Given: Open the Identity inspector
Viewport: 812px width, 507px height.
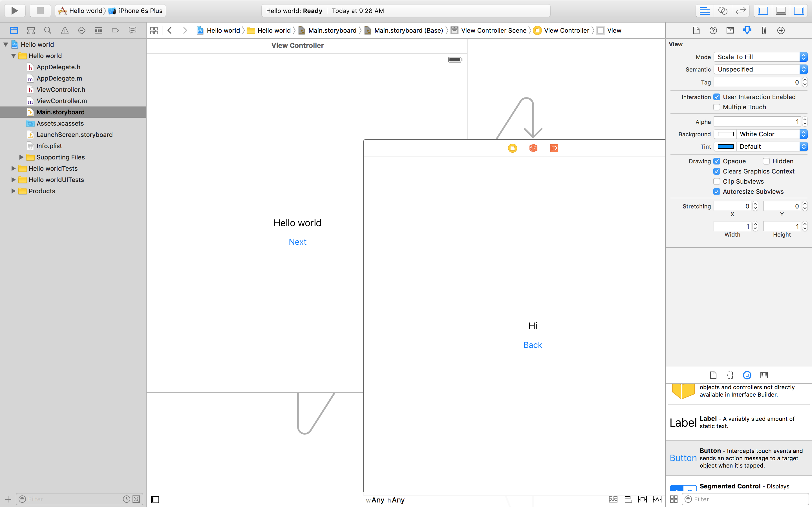Looking at the screenshot, I should click(730, 30).
